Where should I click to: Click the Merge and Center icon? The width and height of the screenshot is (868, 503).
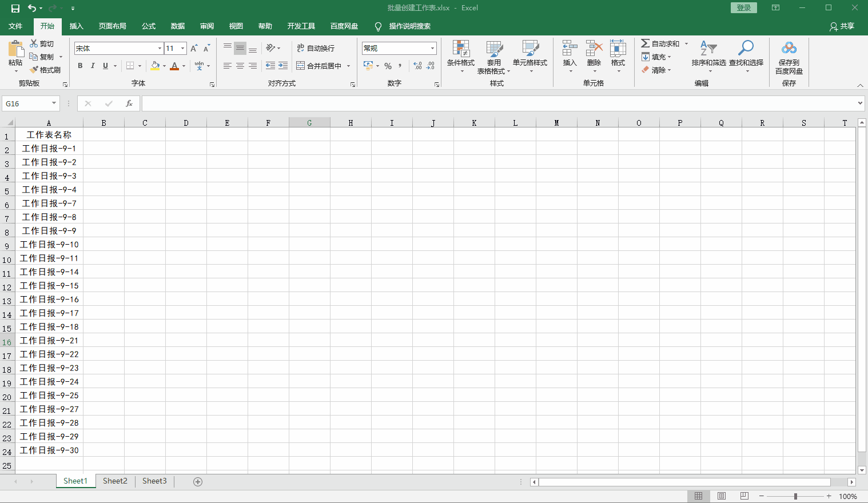tap(301, 66)
